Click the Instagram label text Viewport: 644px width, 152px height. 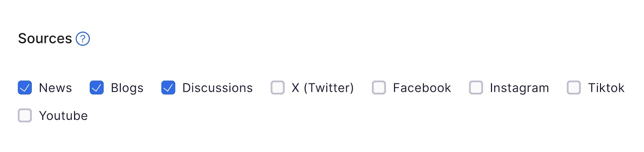[520, 88]
